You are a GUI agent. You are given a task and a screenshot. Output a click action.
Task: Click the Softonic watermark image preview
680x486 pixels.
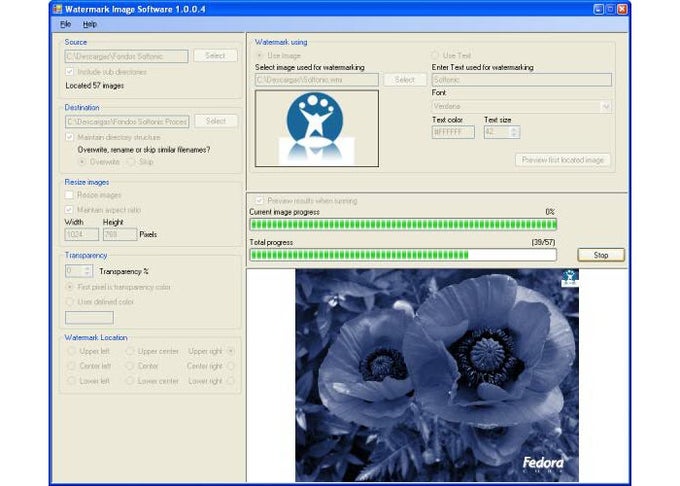pos(317,128)
